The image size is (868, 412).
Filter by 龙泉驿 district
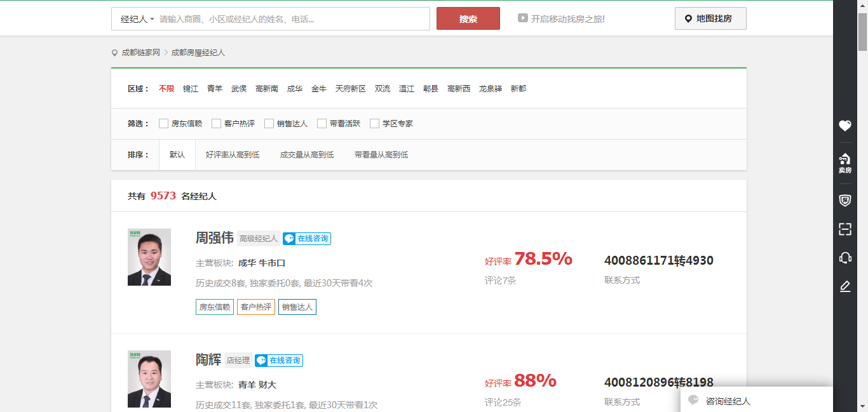coord(491,89)
